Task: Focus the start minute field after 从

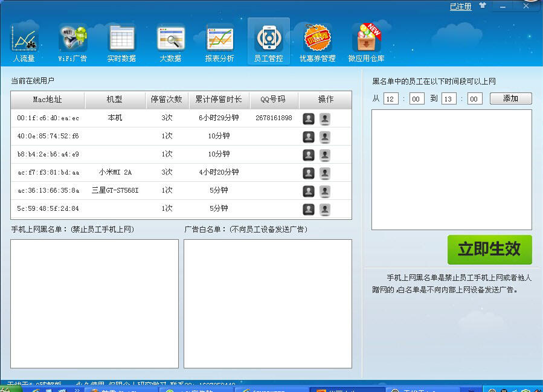Action: tap(417, 98)
